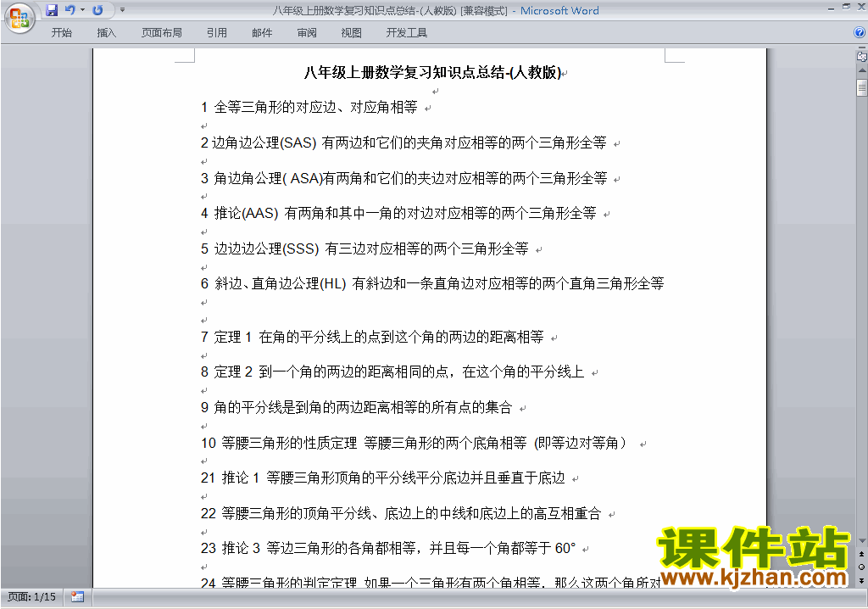
Task: Click the vertical scrollbar up arrow
Action: tap(861, 70)
